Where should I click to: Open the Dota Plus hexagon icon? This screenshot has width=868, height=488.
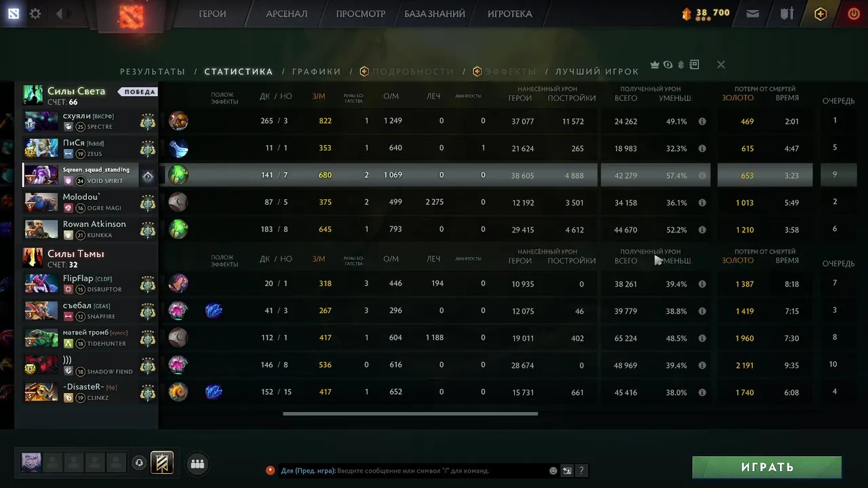pyautogui.click(x=821, y=14)
